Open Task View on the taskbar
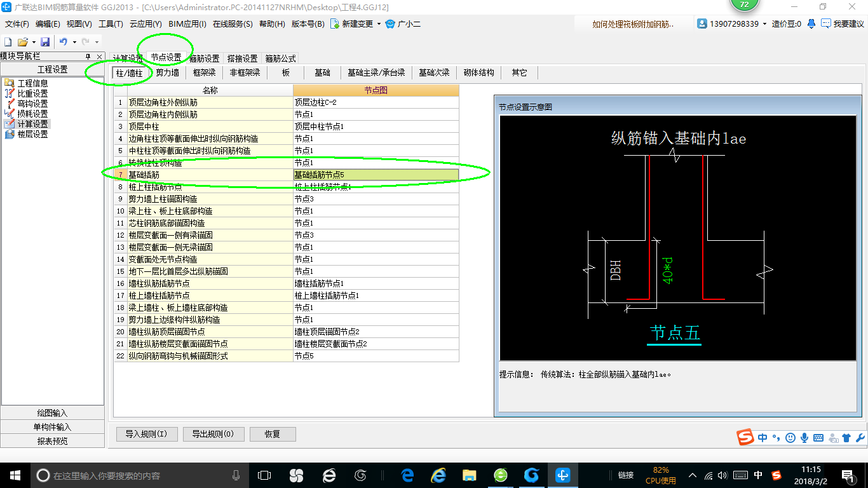Viewport: 868px width, 488px height. (264, 475)
